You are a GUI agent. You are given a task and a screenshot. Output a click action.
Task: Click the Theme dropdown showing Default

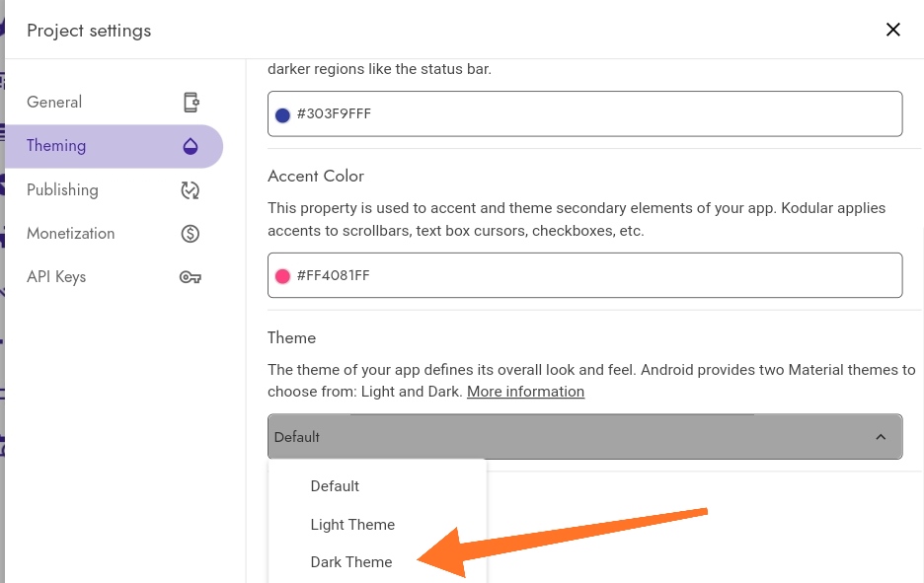pyautogui.click(x=573, y=437)
